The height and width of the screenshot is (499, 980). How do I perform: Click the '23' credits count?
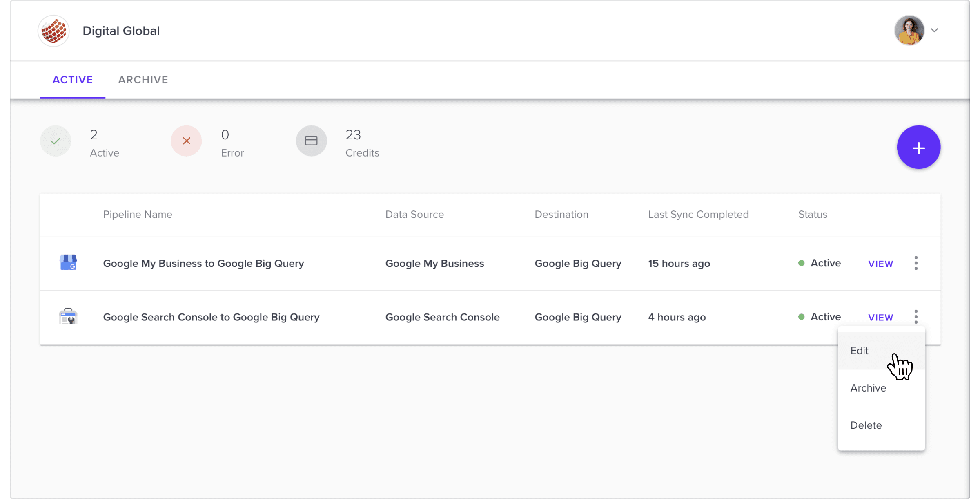tap(353, 134)
